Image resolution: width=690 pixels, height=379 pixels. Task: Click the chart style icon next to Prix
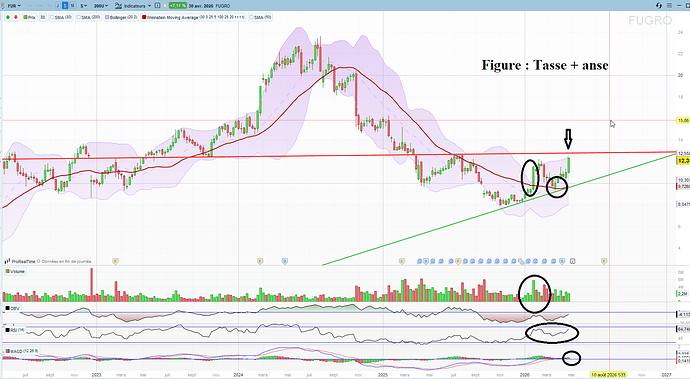(43, 17)
